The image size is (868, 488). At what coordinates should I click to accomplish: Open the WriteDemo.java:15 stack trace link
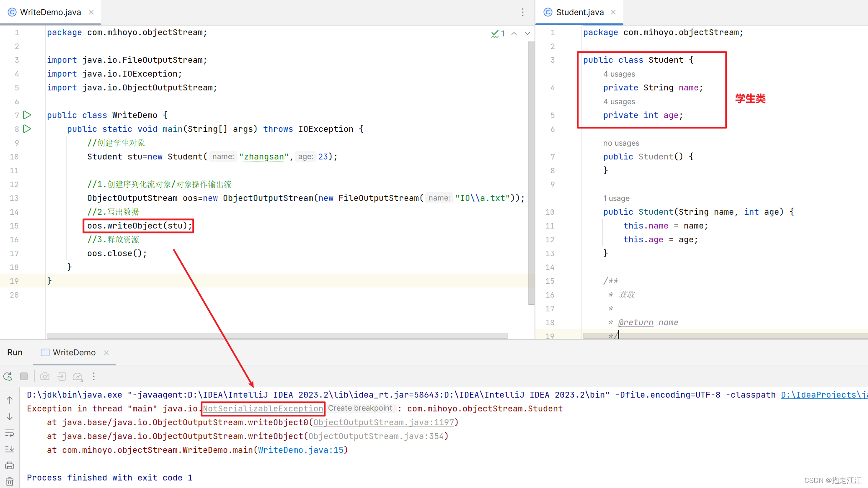300,450
